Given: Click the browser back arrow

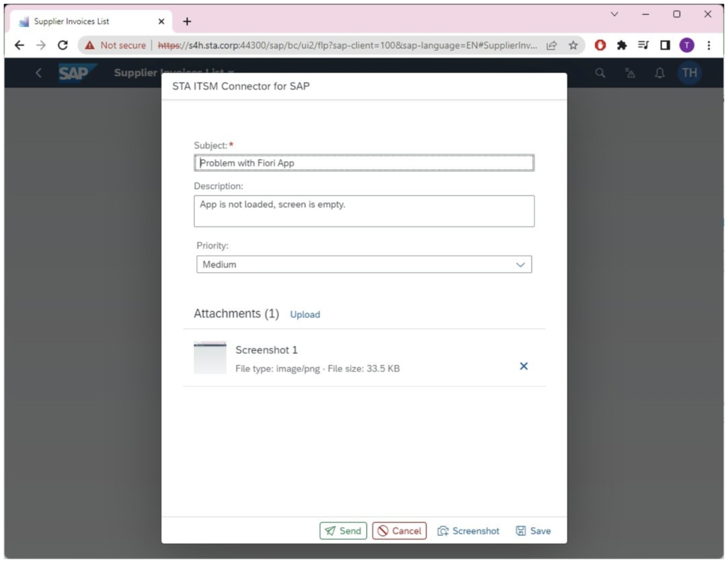Looking at the screenshot, I should pyautogui.click(x=19, y=45).
